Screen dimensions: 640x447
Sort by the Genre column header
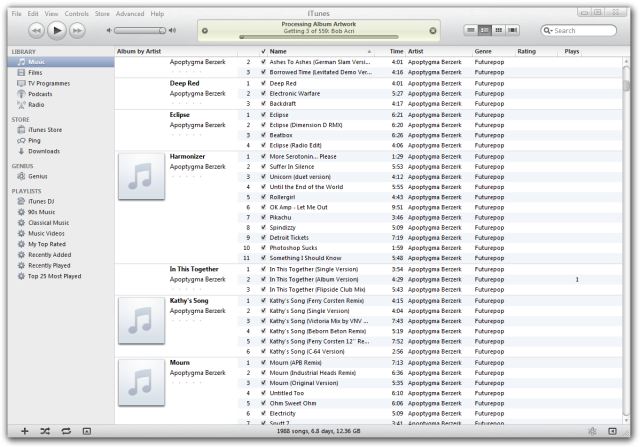493,51
